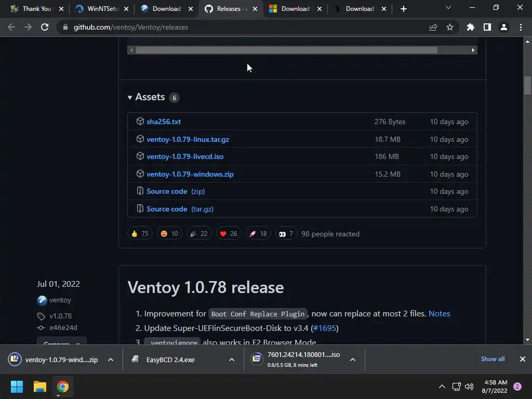Click the hooray reaction with 22
Image resolution: width=532 pixels, height=399 pixels.
199,233
